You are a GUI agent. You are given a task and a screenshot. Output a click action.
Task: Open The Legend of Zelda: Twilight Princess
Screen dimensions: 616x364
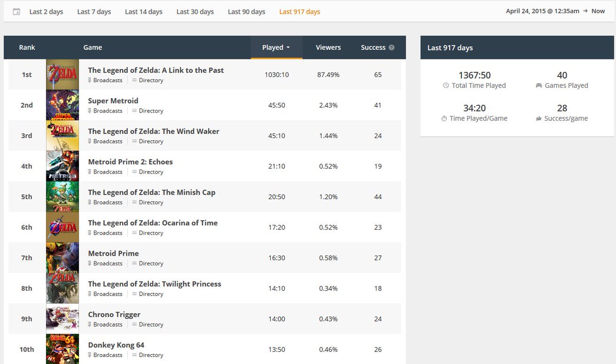pos(155,284)
